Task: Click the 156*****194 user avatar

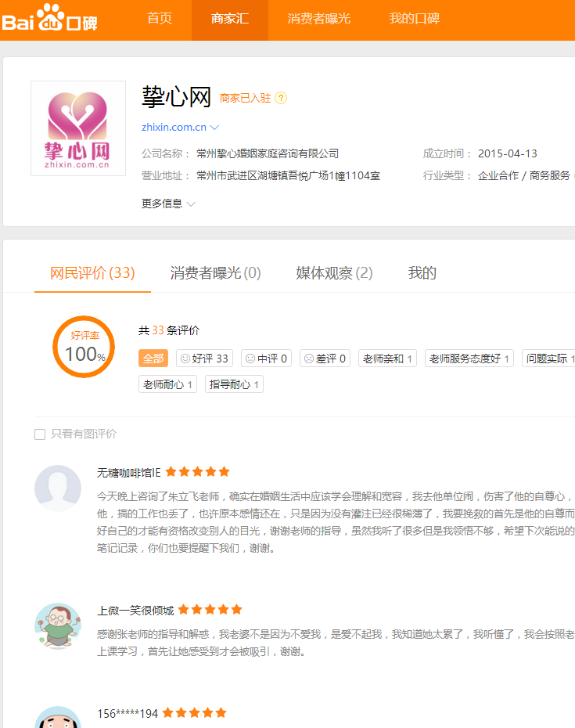Action: (x=58, y=717)
